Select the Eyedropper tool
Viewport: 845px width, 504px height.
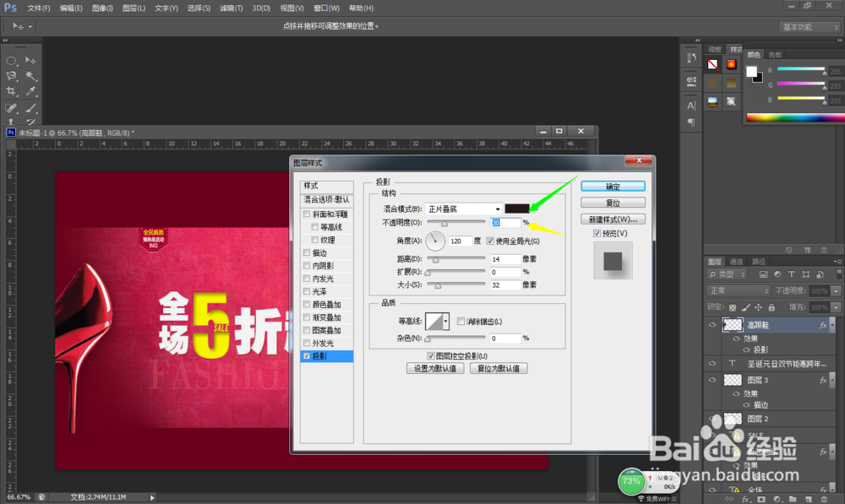click(x=30, y=91)
